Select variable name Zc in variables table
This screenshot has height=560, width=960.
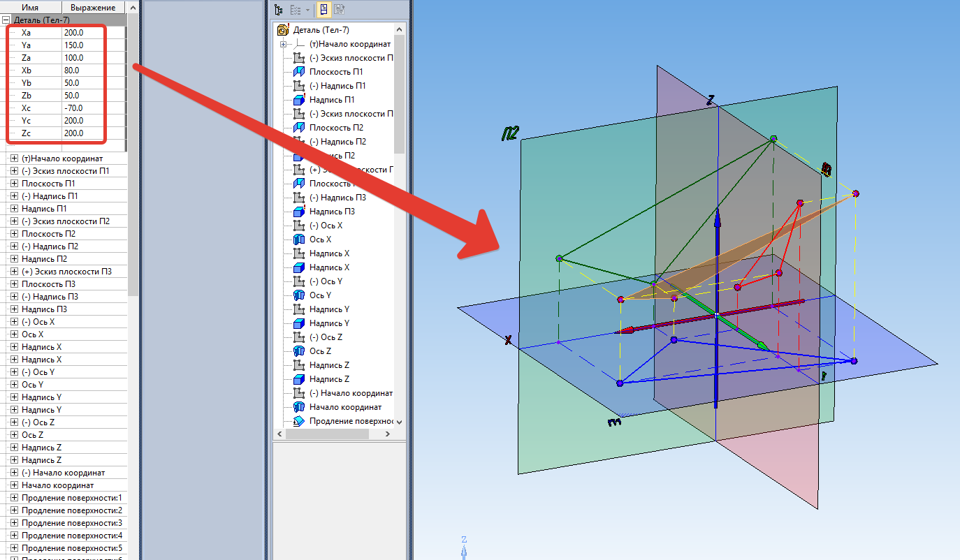[x=27, y=133]
